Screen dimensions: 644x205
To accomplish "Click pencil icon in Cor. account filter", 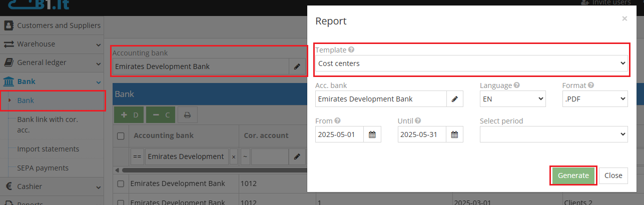I will tap(297, 156).
